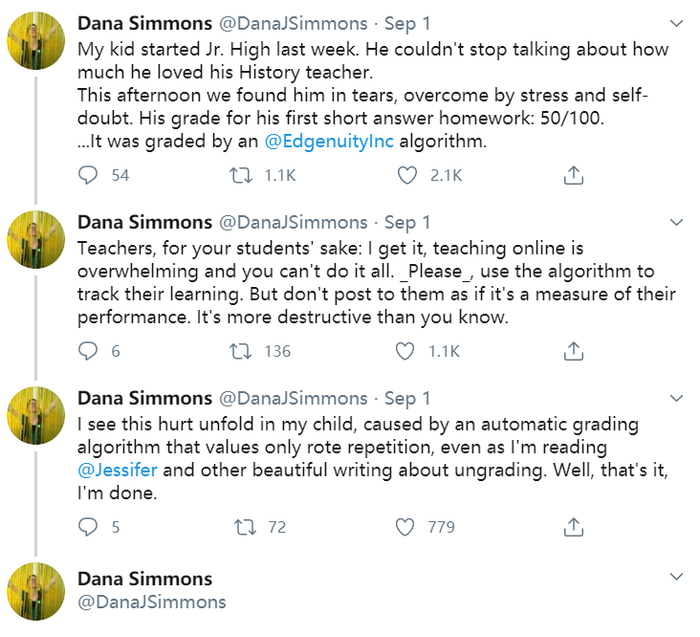Viewport: 700px width, 637px height.
Task: Like the tweet with 2.1K likes
Action: click(x=407, y=176)
